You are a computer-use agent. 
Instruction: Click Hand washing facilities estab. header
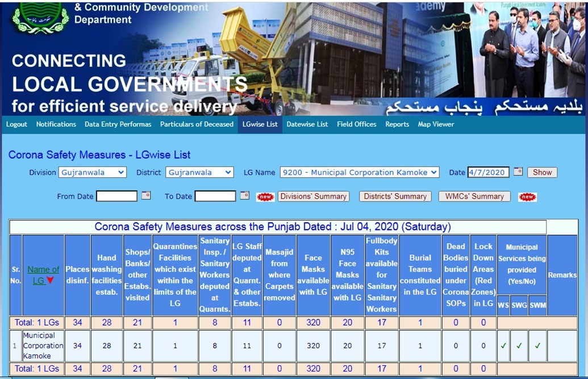[107, 275]
